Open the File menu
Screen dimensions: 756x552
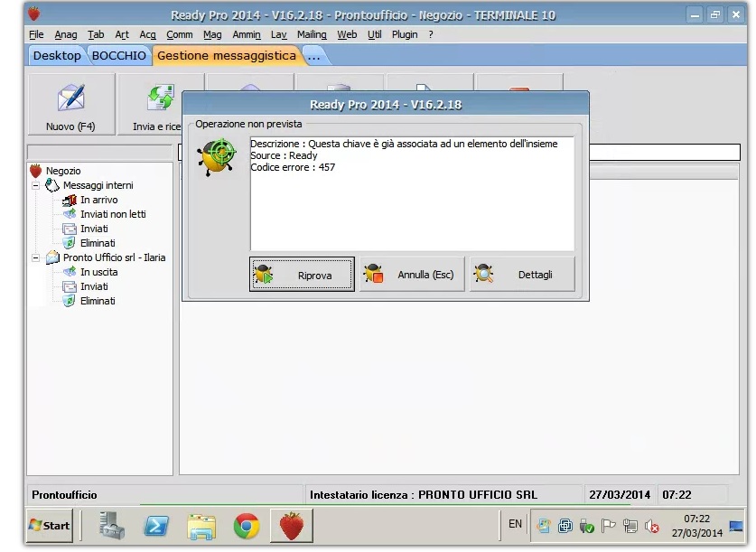pos(36,34)
